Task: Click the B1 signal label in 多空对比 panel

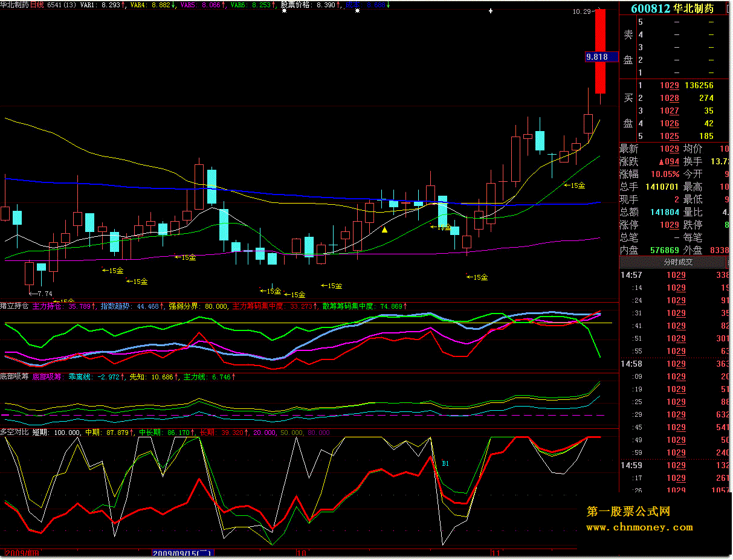Action: (445, 463)
